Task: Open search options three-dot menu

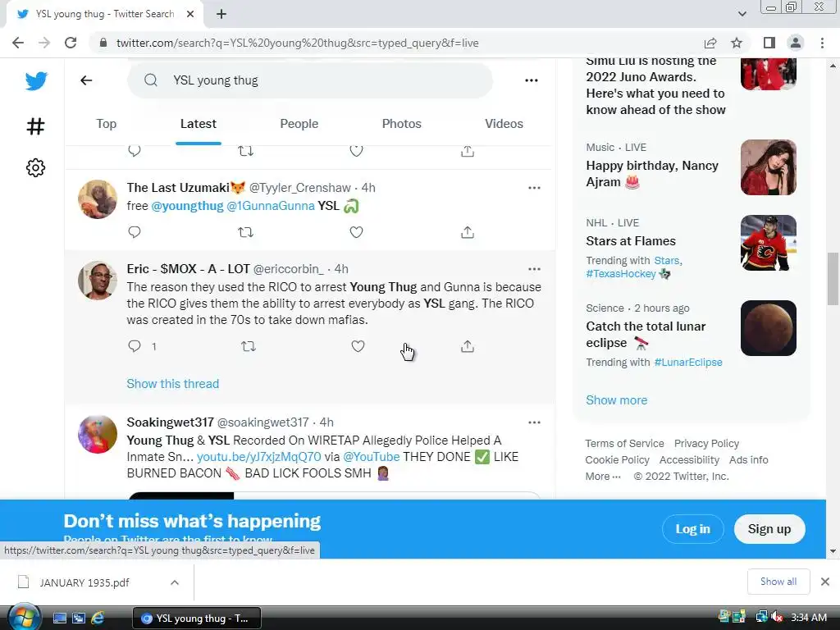Action: click(532, 80)
